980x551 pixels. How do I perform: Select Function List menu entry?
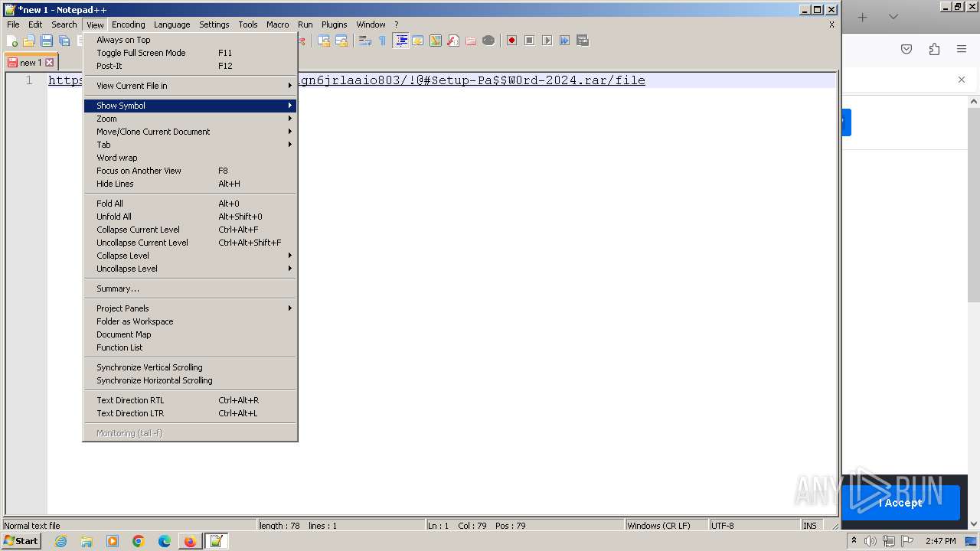click(x=190, y=347)
